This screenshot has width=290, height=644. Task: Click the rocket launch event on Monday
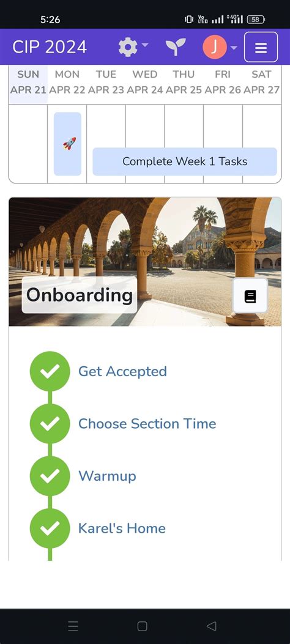click(68, 144)
